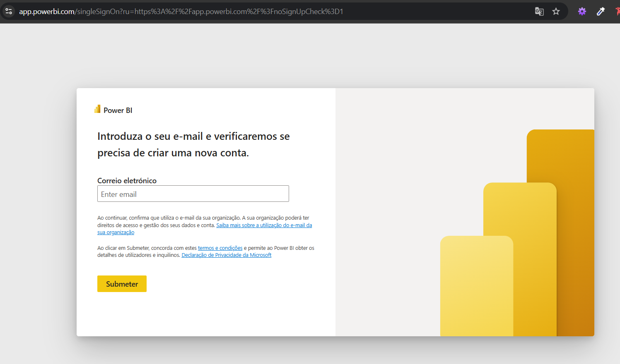Click the email verification heading text
620x364 pixels.
coord(193,144)
